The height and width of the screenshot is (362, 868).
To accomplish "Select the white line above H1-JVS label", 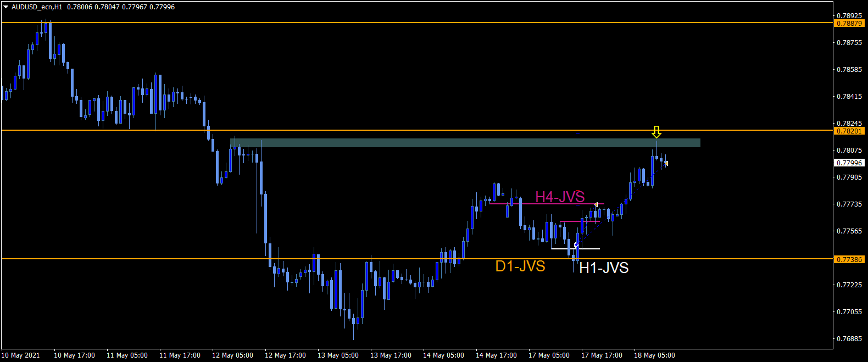I will click(575, 249).
